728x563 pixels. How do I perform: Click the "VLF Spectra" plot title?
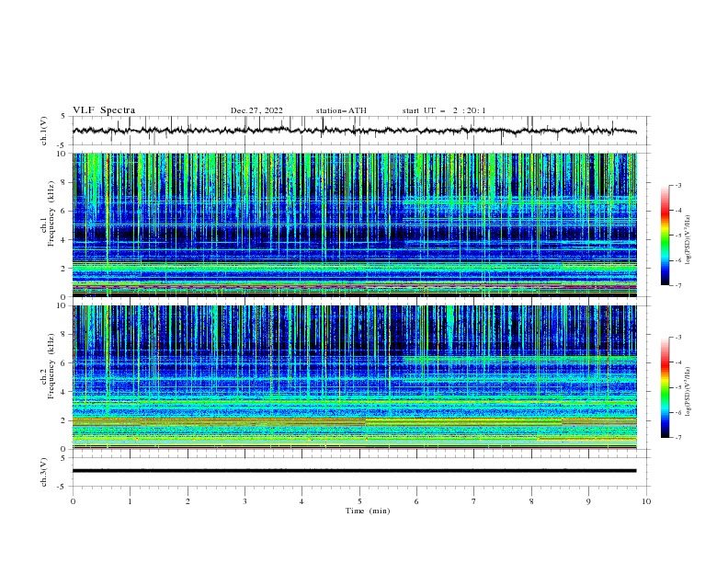(104, 110)
